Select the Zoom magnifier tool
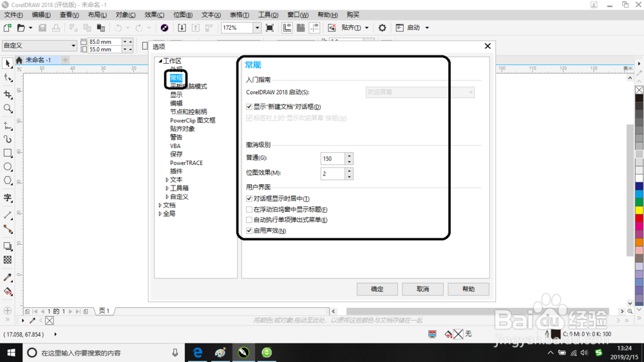This screenshot has width=644, height=362. [x=7, y=108]
